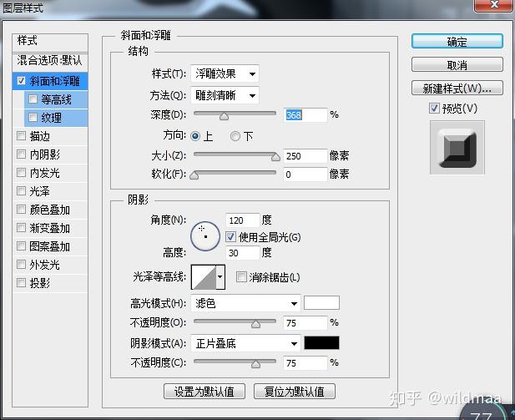The height and width of the screenshot is (420, 515).
Task: Select the 斜面和浮雕 list entry label
Action: 54,81
